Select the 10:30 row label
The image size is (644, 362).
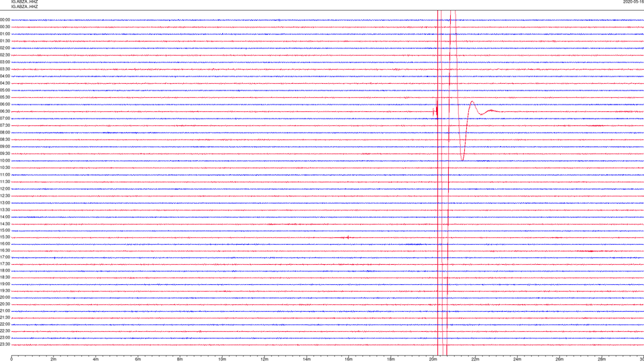5,168
